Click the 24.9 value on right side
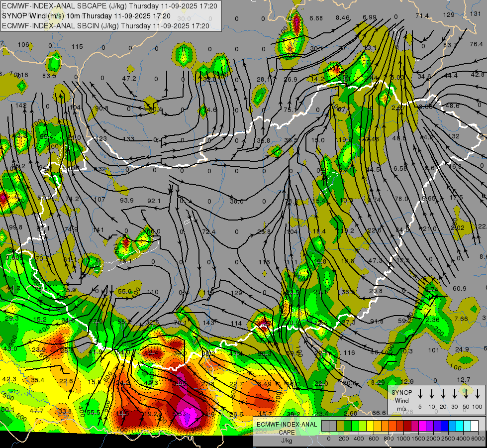 462,349
